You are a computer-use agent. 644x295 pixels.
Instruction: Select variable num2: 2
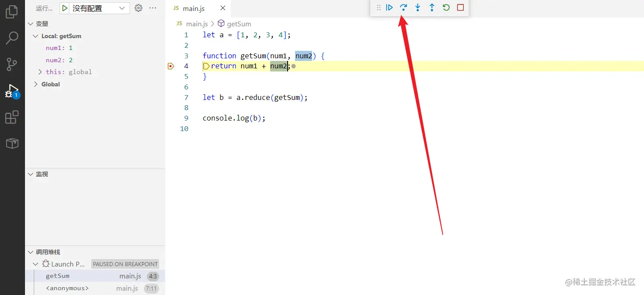[59, 60]
